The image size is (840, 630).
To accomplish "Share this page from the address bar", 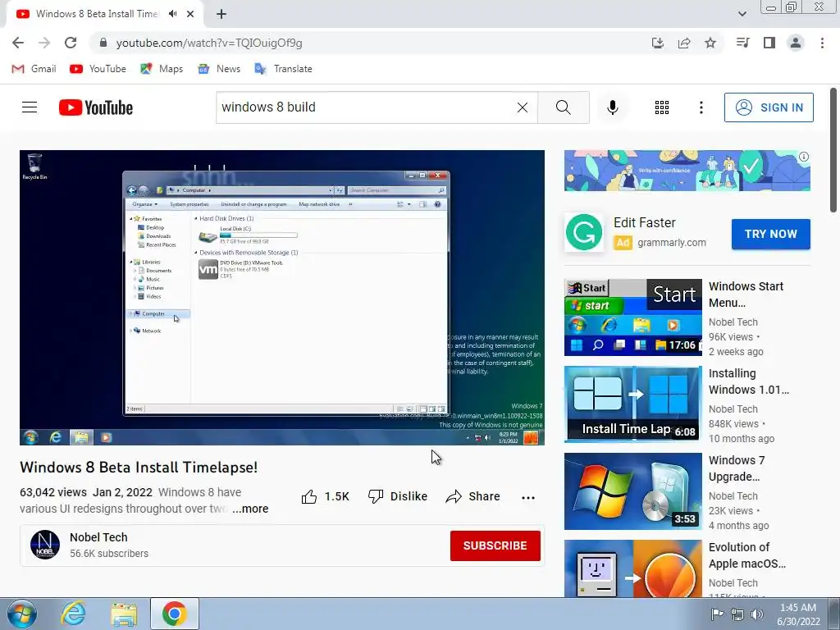I will pyautogui.click(x=684, y=43).
